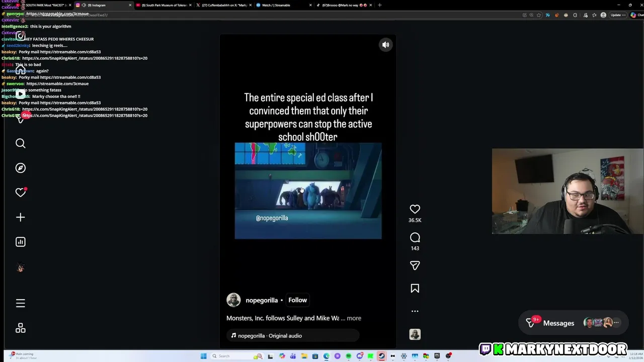This screenshot has height=362, width=644.
Task: Mute the reel with the speaker icon
Action: (x=385, y=45)
